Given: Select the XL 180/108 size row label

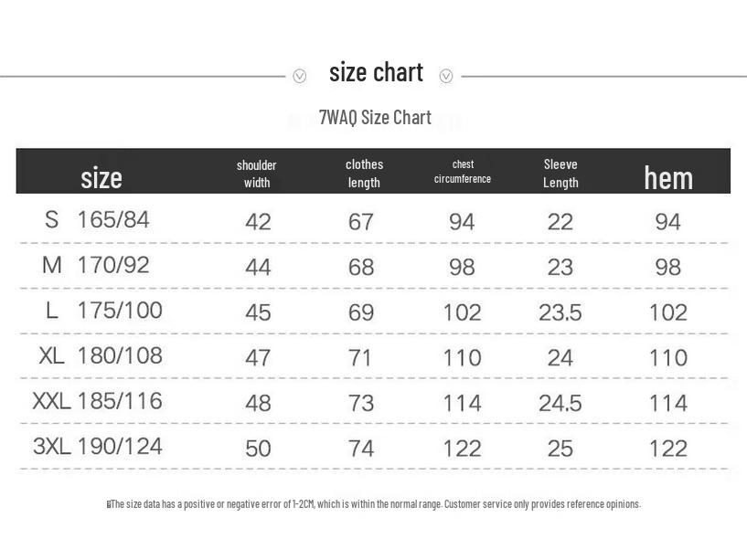Looking at the screenshot, I should click(x=101, y=355).
